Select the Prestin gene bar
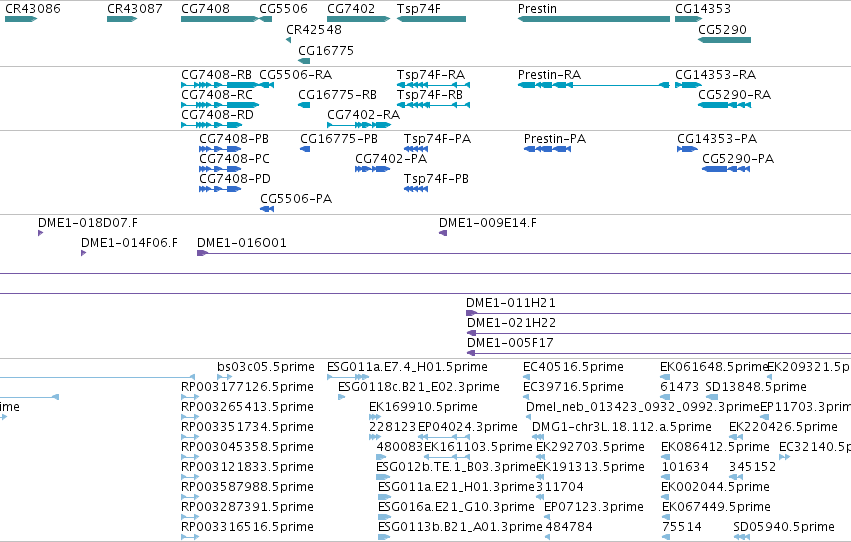This screenshot has height=542, width=851. click(594, 19)
